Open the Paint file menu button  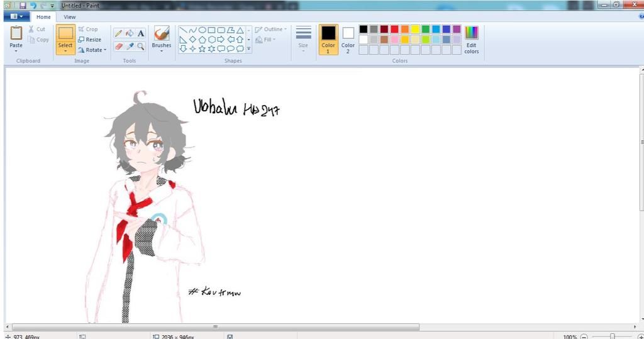pos(16,16)
